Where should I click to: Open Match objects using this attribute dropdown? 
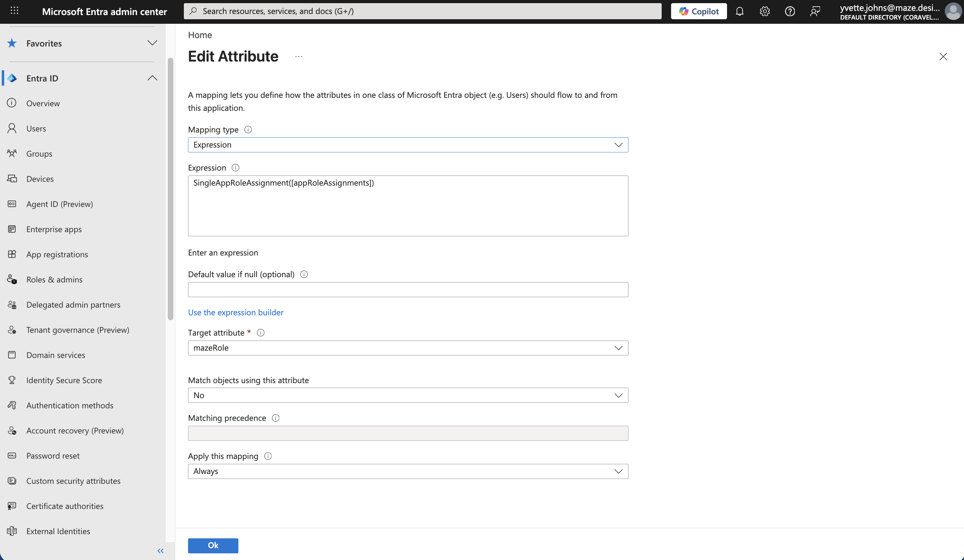[408, 395]
